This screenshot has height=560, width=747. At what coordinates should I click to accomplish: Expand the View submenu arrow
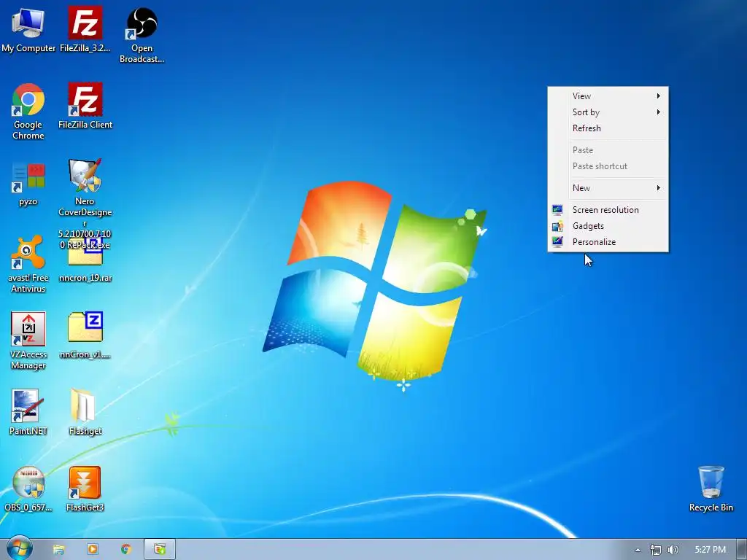tap(659, 96)
